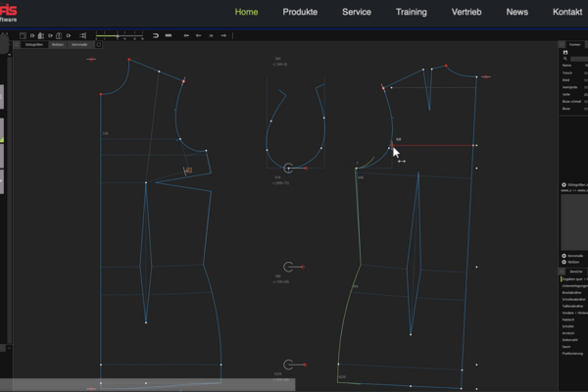Switch to the Notizen tab
Image resolution: width=588 pixels, height=392 pixels.
[57, 45]
